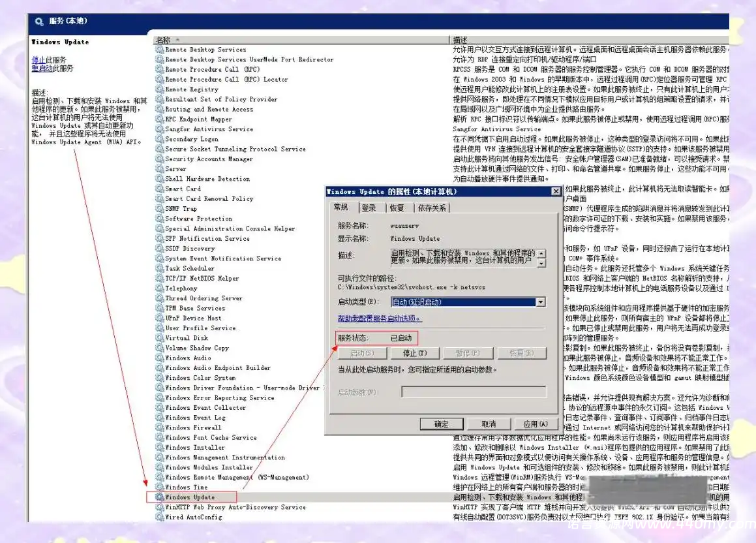
Task: Click gear icon beside Routing and Remote Access
Action: tap(159, 109)
